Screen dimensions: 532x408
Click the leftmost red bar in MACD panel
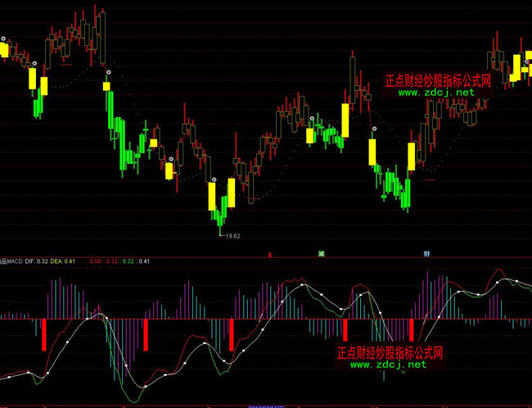click(x=43, y=334)
